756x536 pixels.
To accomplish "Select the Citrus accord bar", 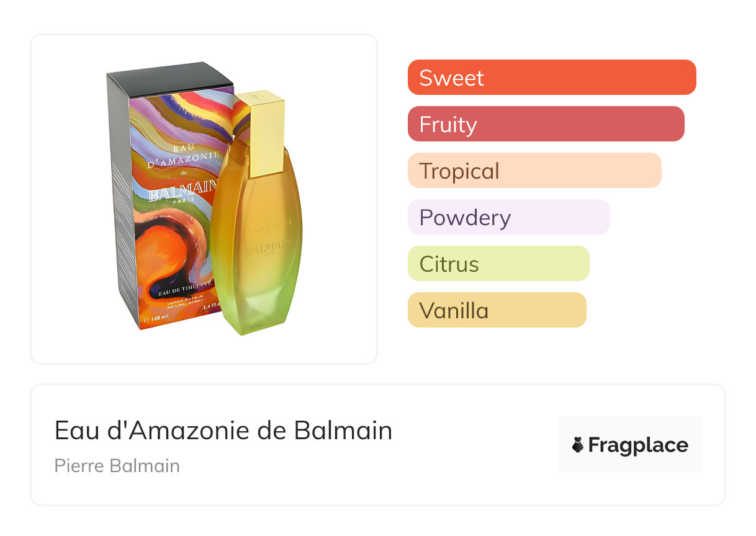I will tap(498, 264).
